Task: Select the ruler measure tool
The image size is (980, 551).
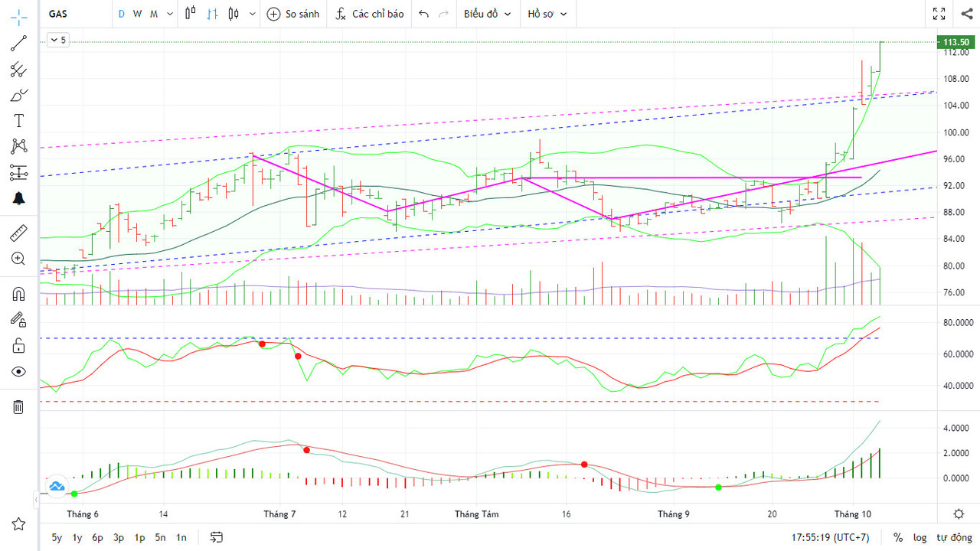Action: click(18, 233)
